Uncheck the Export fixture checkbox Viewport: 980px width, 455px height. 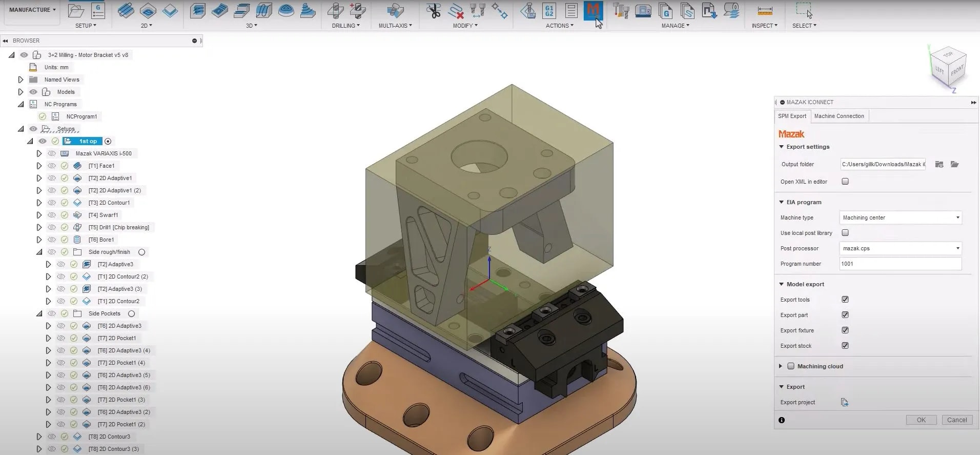845,330
